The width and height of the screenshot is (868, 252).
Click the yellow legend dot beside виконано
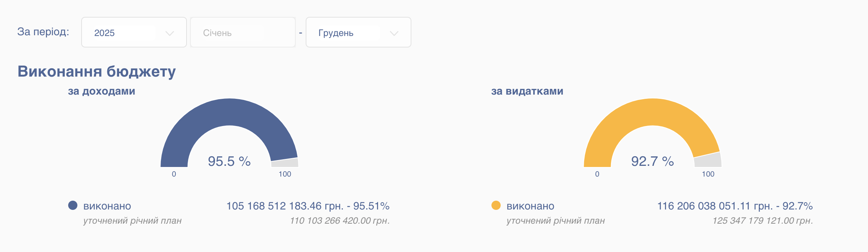[496, 205]
